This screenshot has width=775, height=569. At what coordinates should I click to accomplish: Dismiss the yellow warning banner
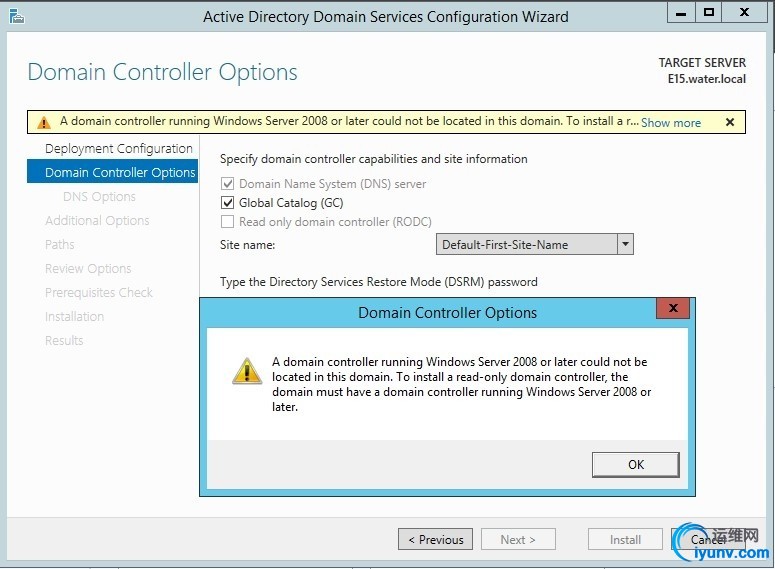[x=729, y=122]
